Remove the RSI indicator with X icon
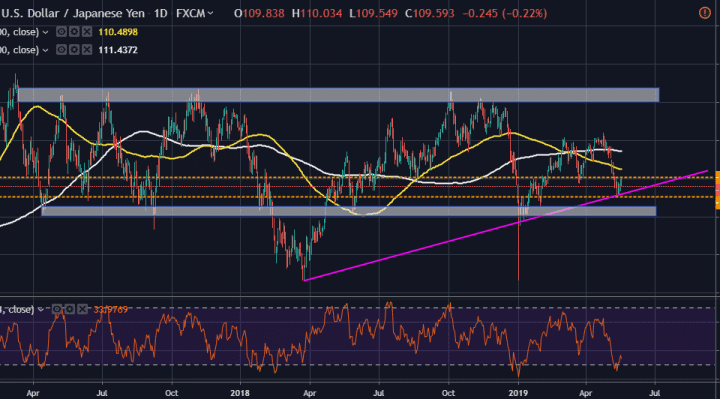 point(82,309)
